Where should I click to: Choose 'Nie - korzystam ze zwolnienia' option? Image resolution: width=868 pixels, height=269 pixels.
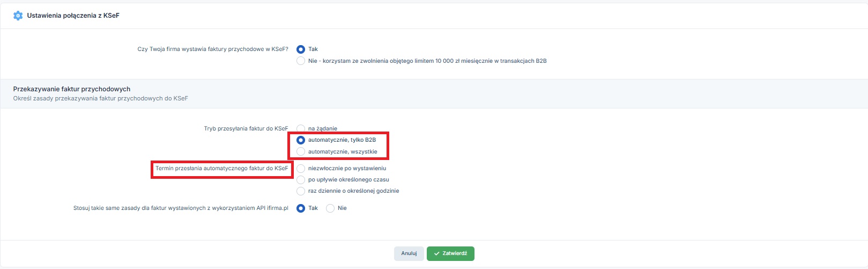301,61
